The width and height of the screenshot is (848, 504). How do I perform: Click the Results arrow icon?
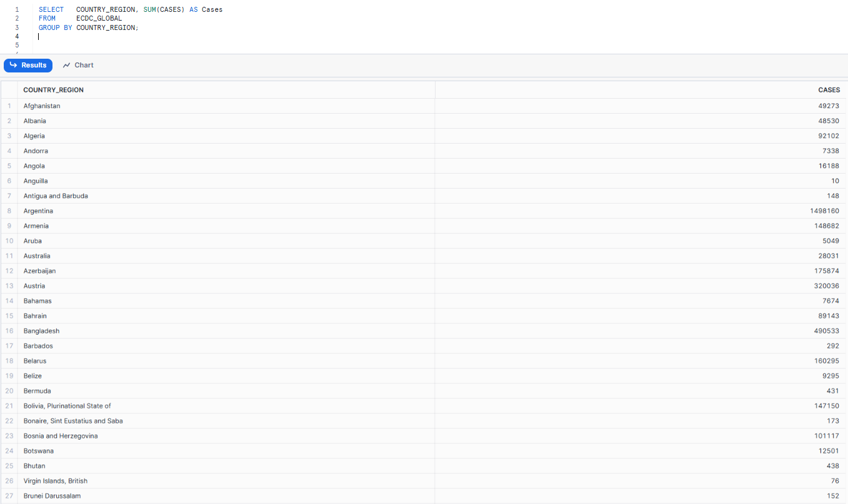click(14, 66)
